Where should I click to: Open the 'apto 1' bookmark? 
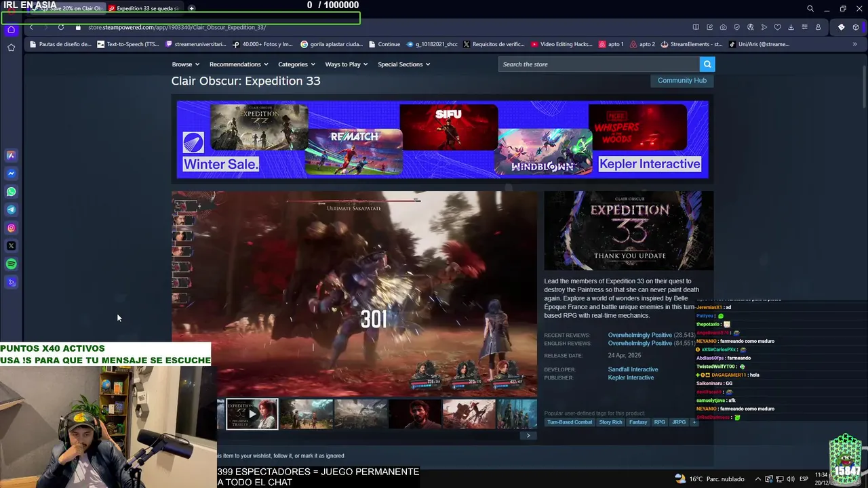611,44
